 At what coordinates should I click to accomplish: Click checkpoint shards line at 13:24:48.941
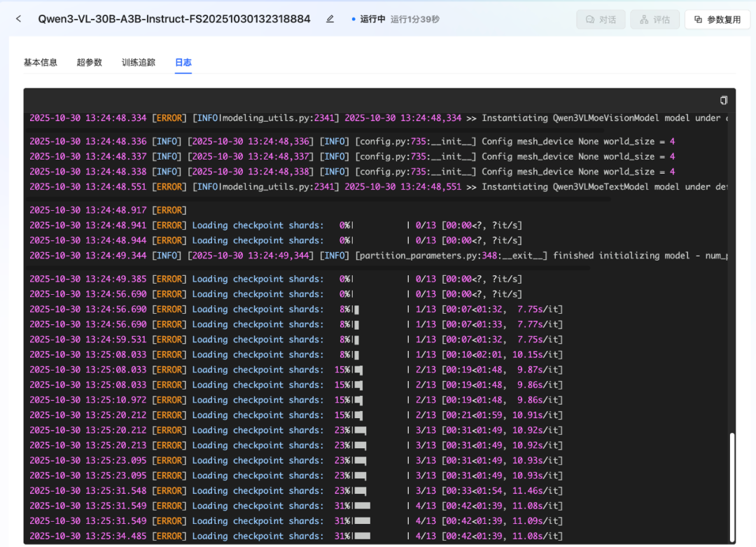point(276,226)
